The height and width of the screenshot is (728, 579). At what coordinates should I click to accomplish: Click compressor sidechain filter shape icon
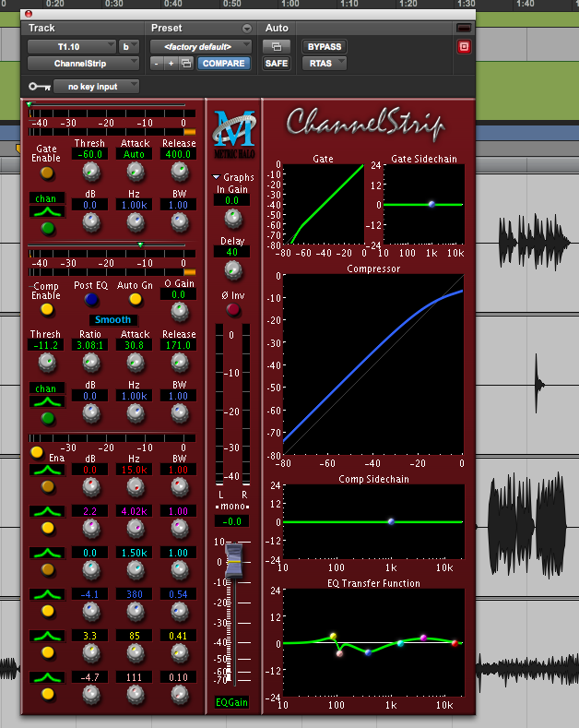coord(47,401)
